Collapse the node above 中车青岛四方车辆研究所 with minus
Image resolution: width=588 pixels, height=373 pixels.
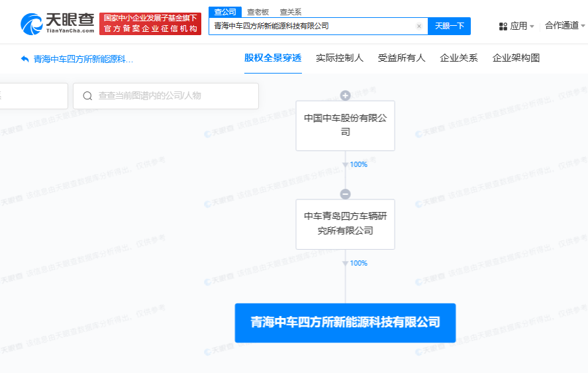345,194
